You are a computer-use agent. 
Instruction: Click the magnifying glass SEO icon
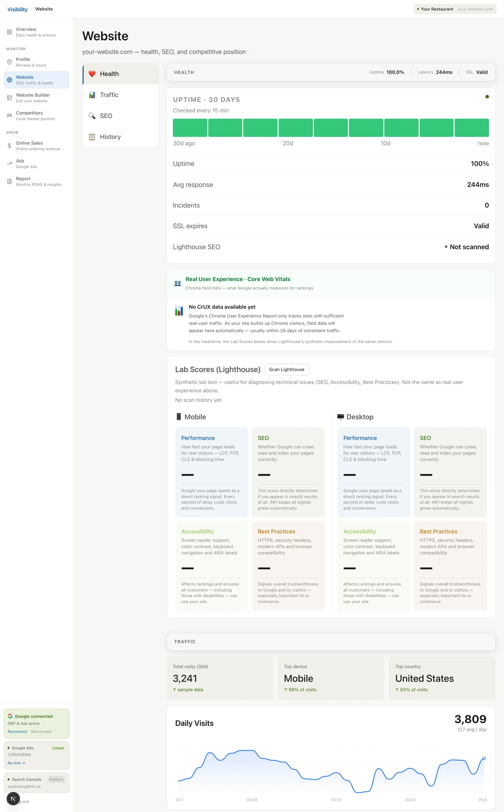[92, 115]
